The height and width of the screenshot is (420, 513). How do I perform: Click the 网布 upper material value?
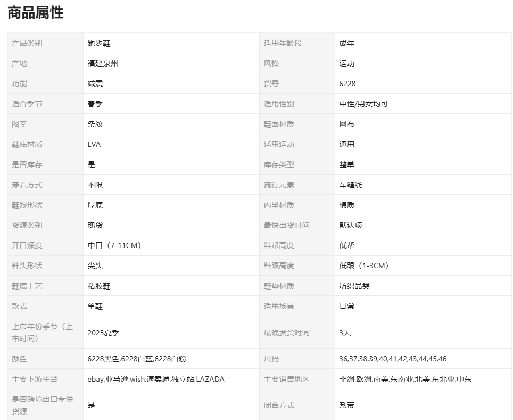pyautogui.click(x=347, y=124)
